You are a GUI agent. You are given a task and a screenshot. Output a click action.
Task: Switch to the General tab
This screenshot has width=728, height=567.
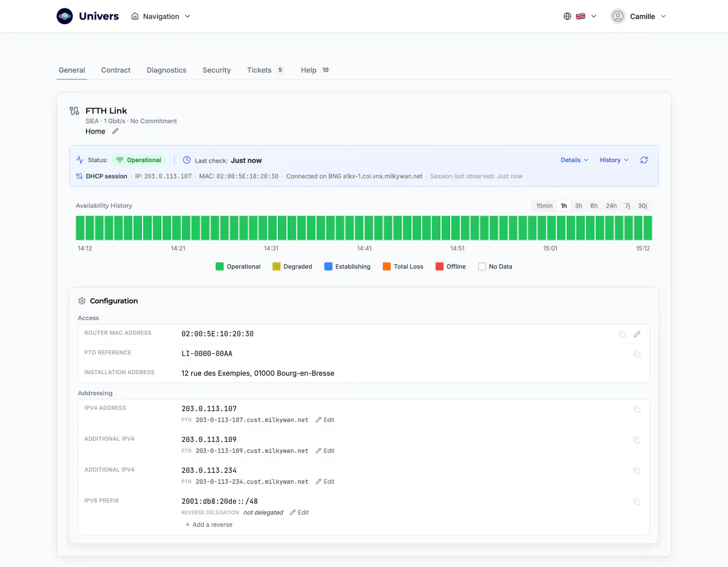tap(72, 70)
